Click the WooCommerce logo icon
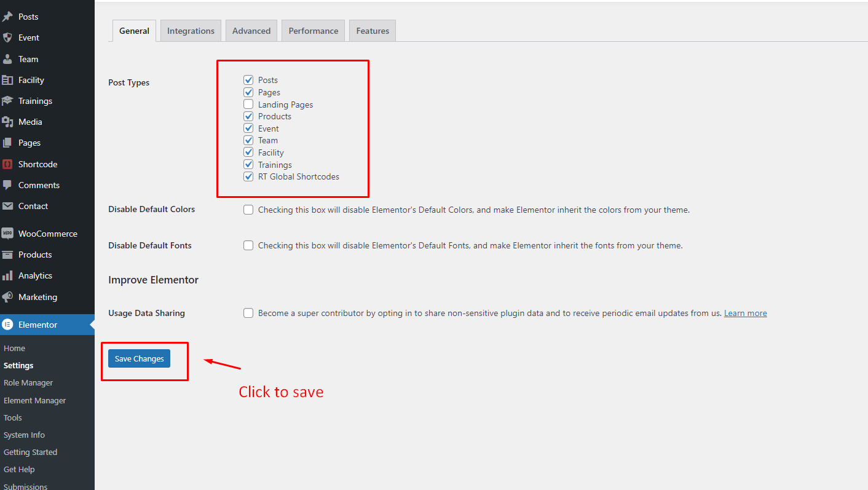The width and height of the screenshot is (868, 490). 7,234
